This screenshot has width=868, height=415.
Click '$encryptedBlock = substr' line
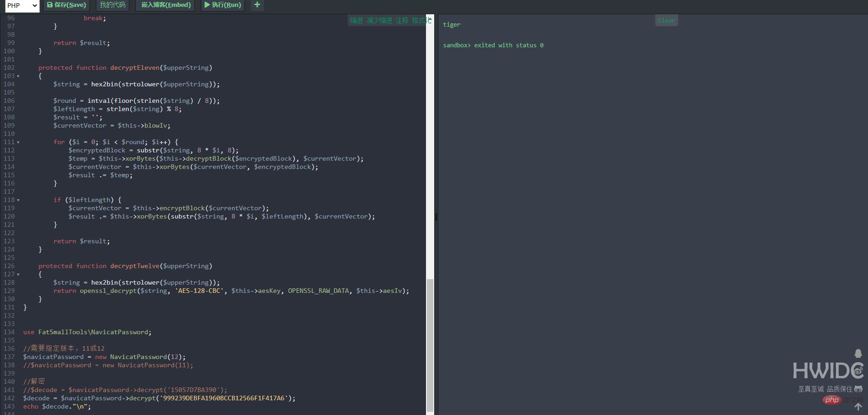(x=154, y=151)
